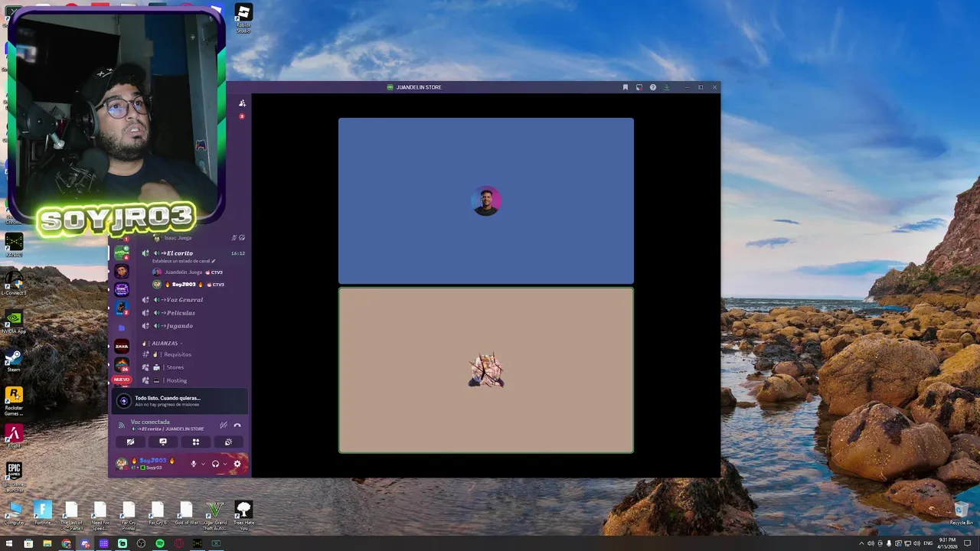This screenshot has height=551, width=980.
Task: Open NVIDIA App desktop shortcut
Action: click(14, 322)
